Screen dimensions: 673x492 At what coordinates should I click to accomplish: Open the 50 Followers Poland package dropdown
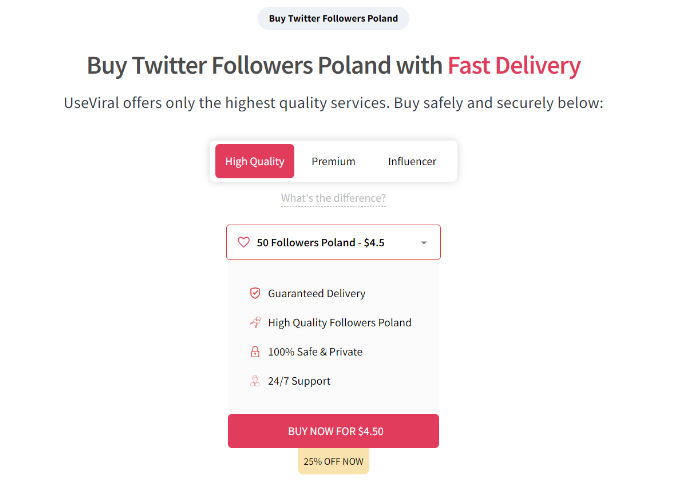(x=320, y=242)
